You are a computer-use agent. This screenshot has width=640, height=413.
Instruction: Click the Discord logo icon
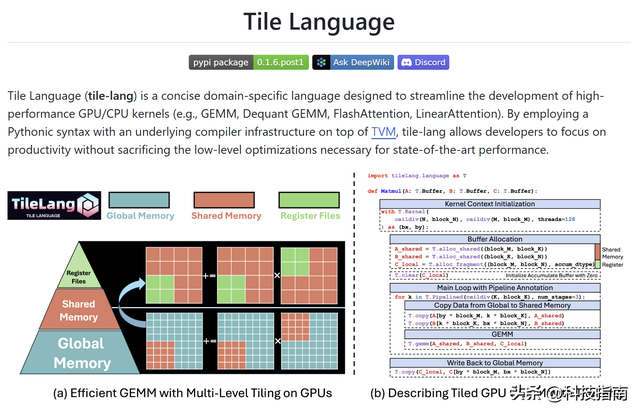(406, 62)
